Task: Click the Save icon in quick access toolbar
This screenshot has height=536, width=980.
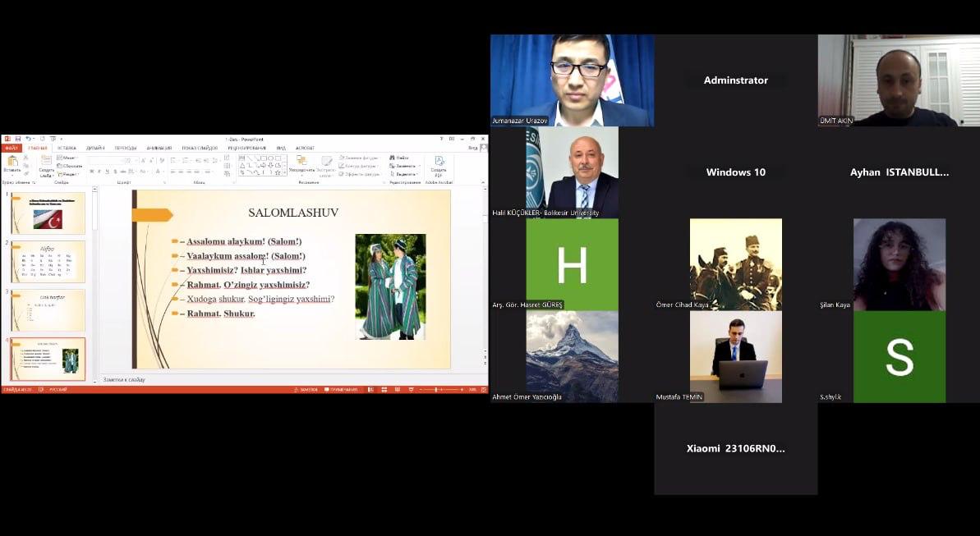Action: click(18, 139)
